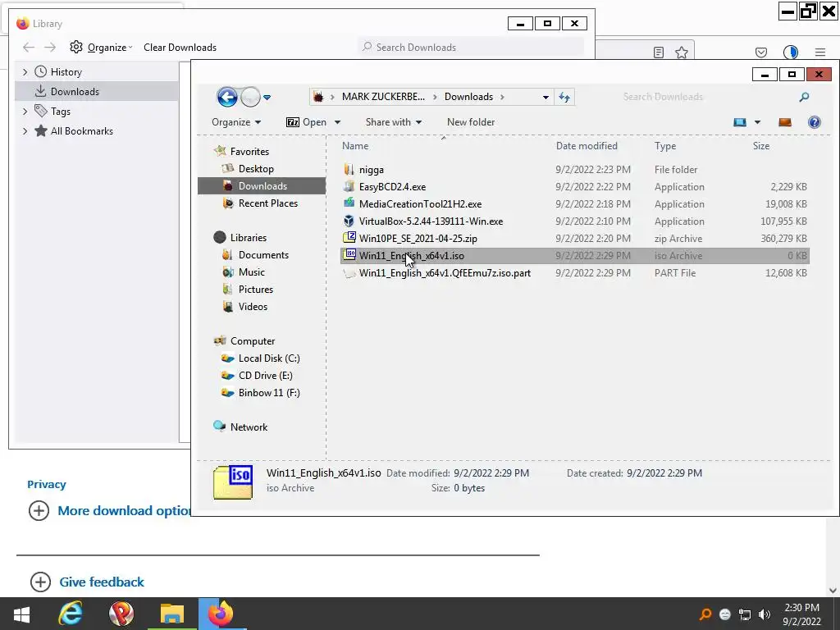Open the Share with menu
This screenshot has width=840, height=630.
tap(393, 122)
